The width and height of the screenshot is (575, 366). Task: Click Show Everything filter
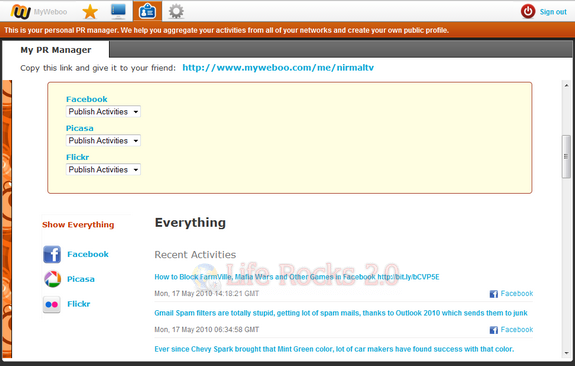coord(78,224)
